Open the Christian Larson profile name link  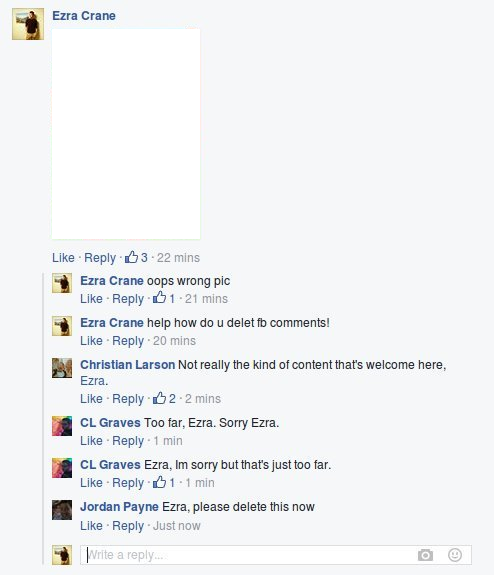[x=128, y=365]
